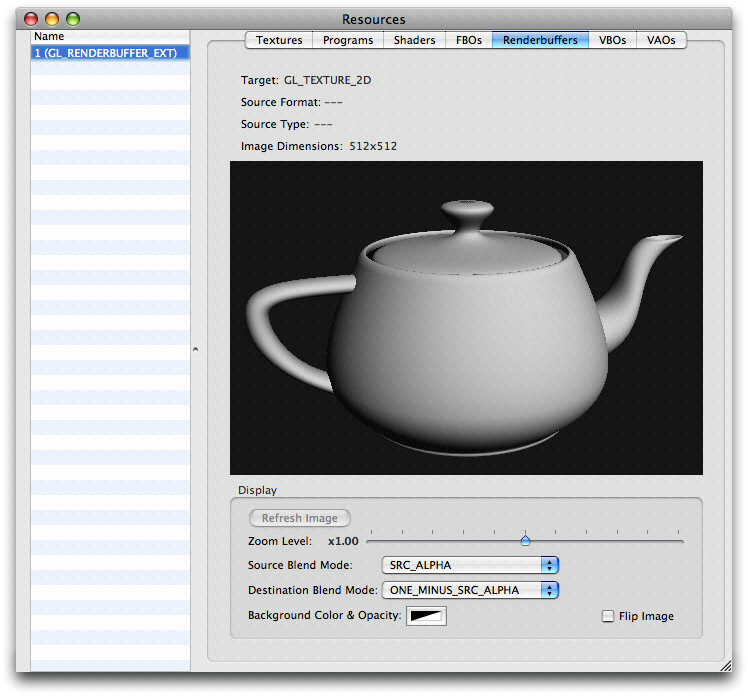Collapse the sidebar using the splitter handle
Viewport: 748px width, 696px height.
tap(196, 349)
